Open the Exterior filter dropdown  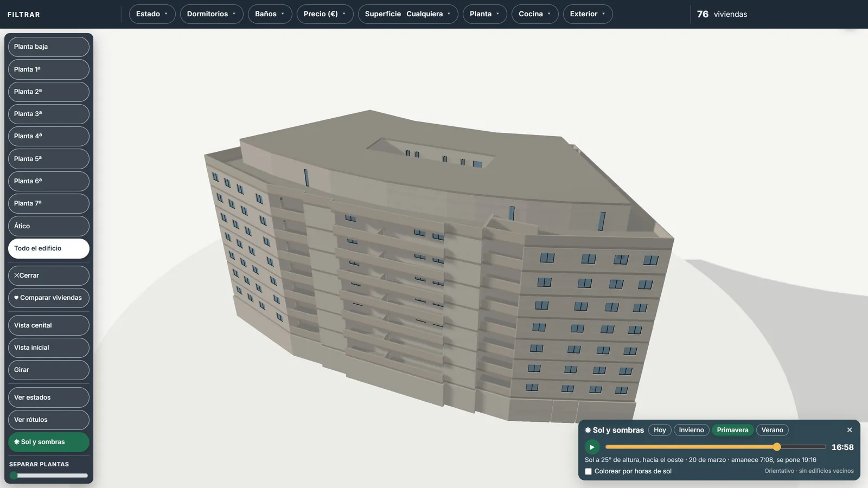588,14
